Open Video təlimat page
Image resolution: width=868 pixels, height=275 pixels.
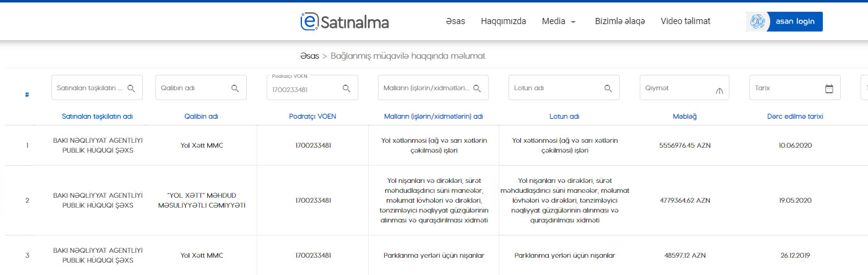coord(685,21)
